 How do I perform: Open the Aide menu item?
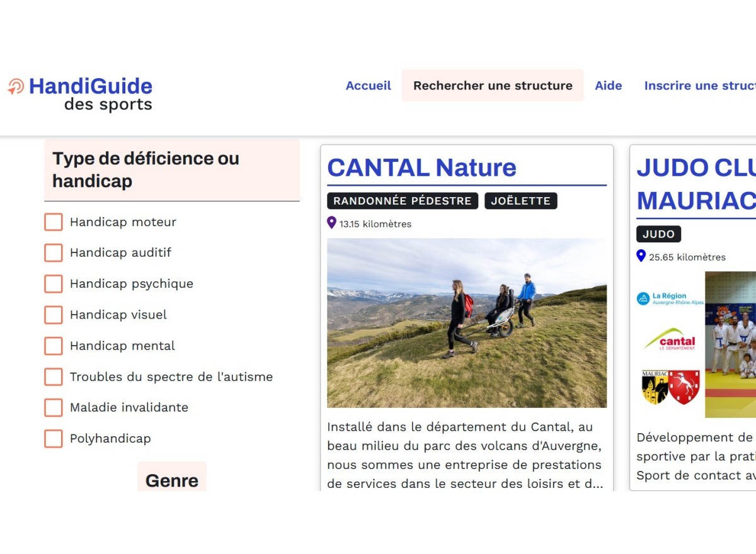pyautogui.click(x=609, y=86)
